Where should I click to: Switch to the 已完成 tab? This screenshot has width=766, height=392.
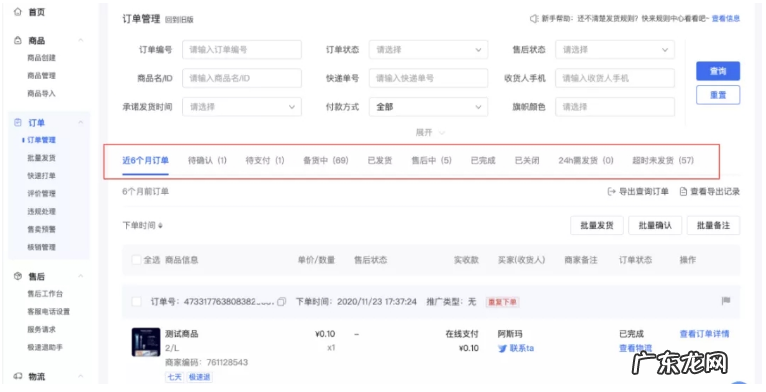(x=483, y=160)
